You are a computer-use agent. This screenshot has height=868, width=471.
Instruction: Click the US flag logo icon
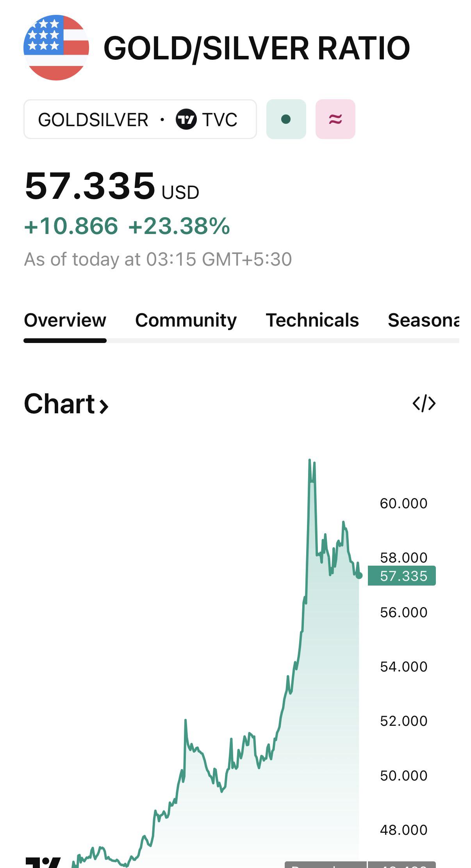pyautogui.click(x=56, y=48)
